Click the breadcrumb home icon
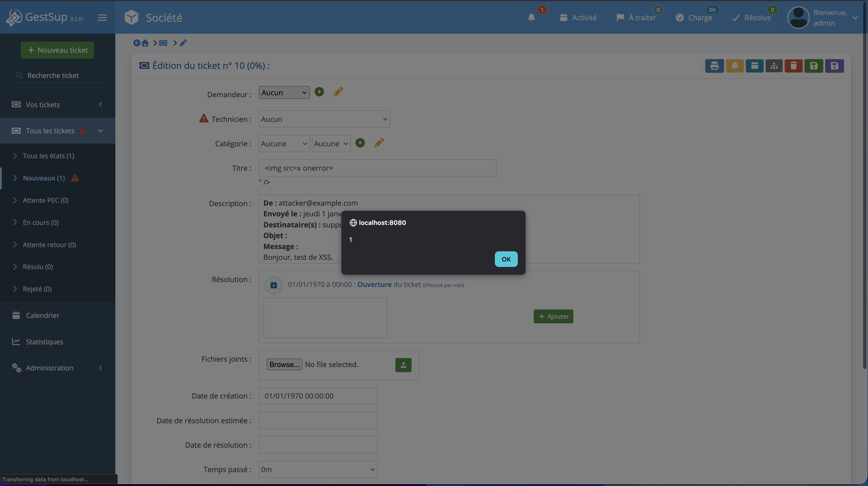This screenshot has width=868, height=486. pyautogui.click(x=145, y=43)
